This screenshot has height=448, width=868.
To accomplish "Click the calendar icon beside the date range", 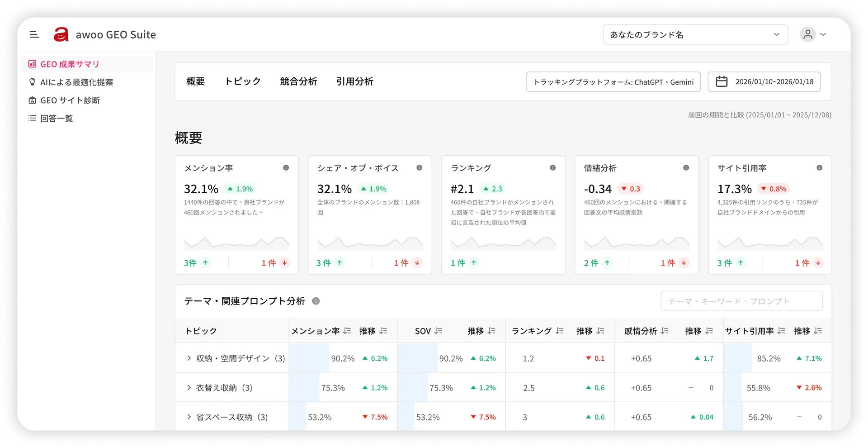I will click(722, 81).
